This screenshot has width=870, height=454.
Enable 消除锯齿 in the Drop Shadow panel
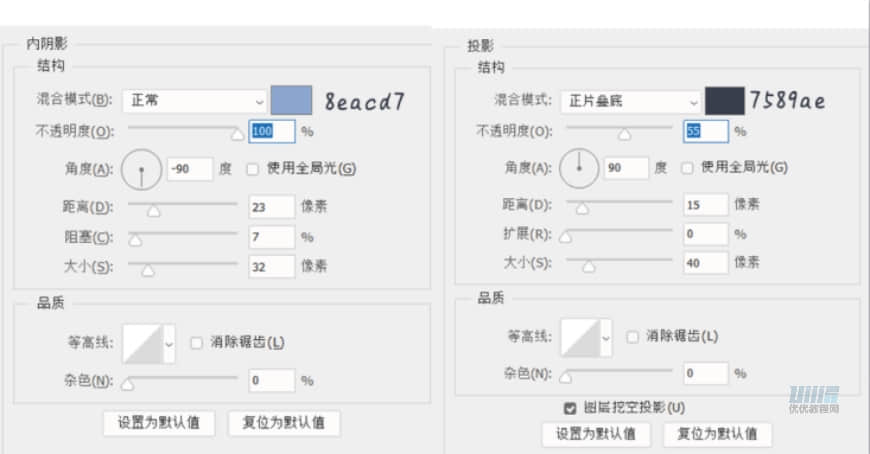click(x=632, y=337)
